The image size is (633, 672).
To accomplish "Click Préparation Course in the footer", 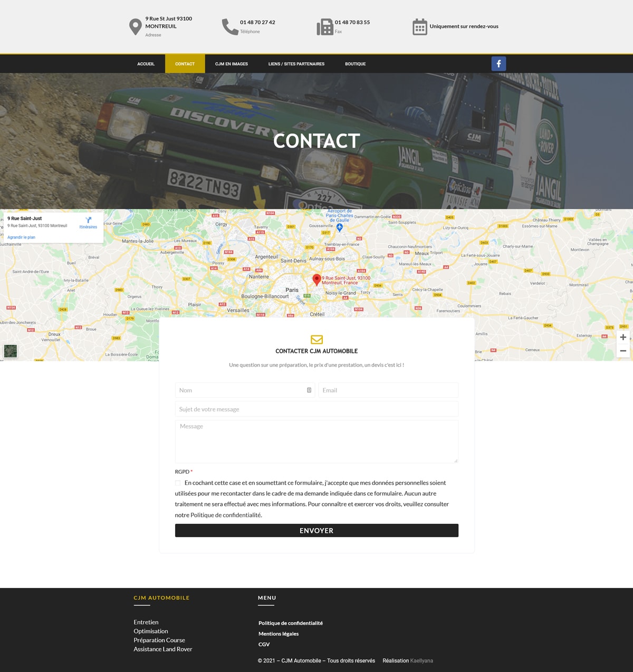I will [x=159, y=640].
